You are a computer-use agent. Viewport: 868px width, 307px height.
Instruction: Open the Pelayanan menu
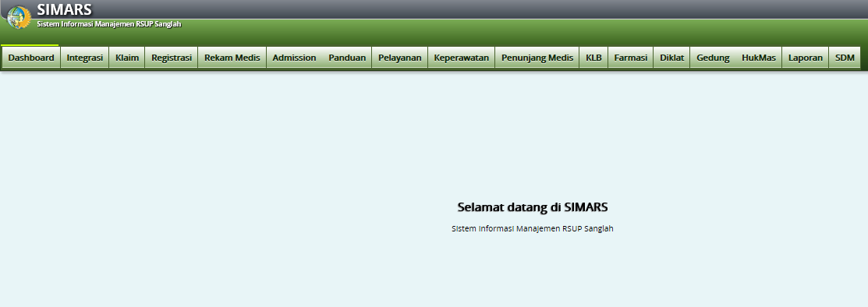coord(399,58)
